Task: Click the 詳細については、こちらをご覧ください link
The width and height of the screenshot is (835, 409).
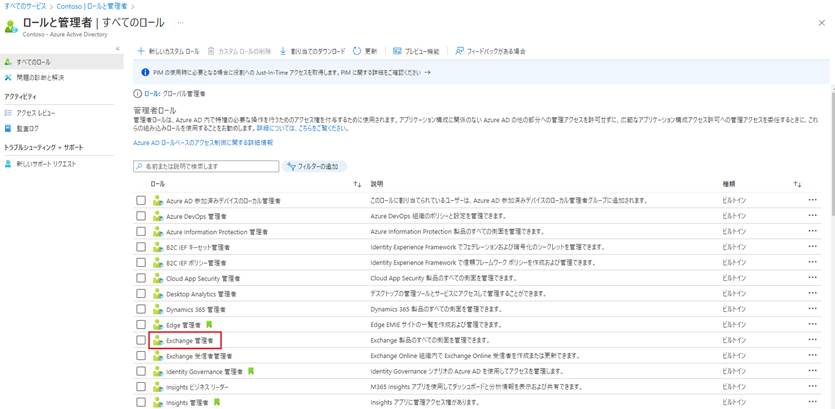Action: 302,128
